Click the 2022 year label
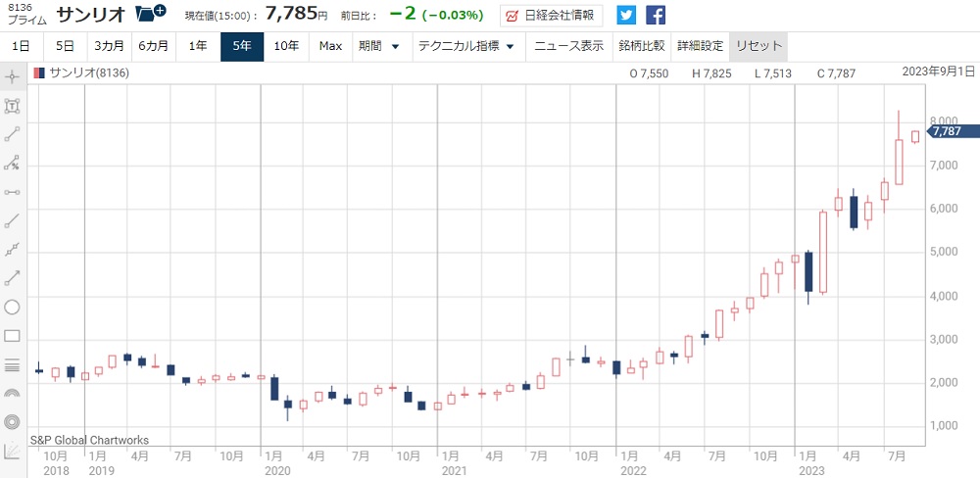 pos(633,470)
